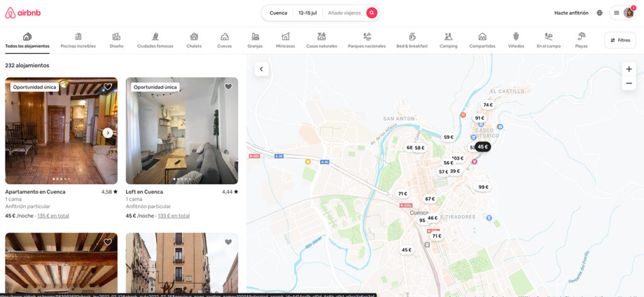Select the highlighted 45 € dark map marker

pyautogui.click(x=483, y=147)
